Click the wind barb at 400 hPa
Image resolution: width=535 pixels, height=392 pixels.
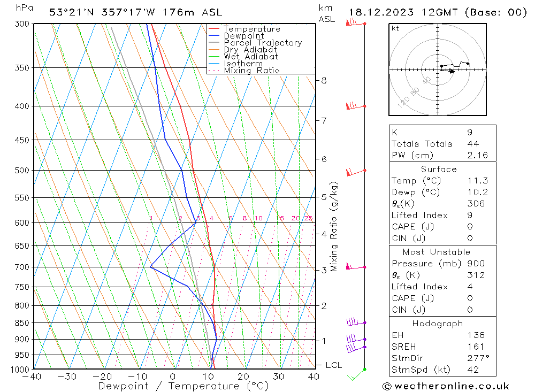pos(356,105)
